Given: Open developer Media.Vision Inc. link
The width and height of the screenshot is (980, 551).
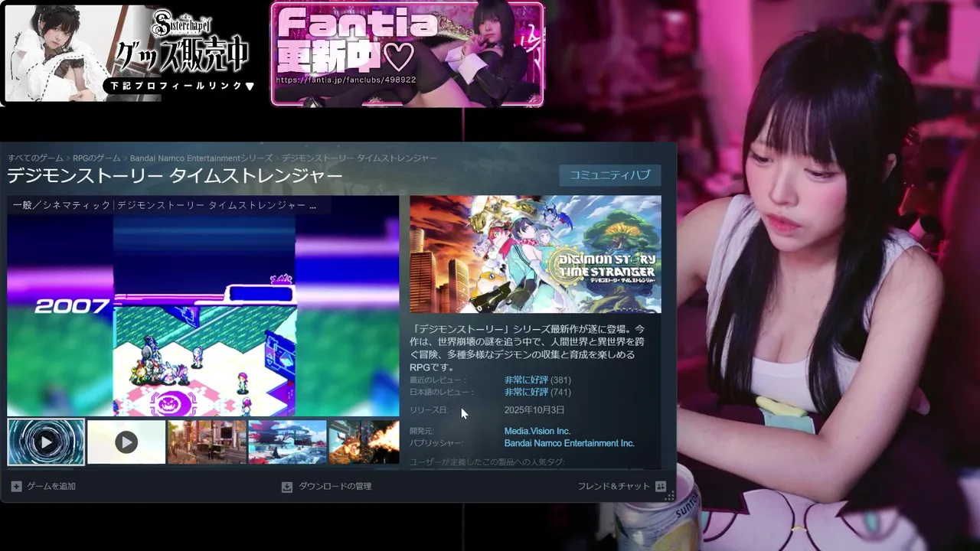Looking at the screenshot, I should pos(537,432).
